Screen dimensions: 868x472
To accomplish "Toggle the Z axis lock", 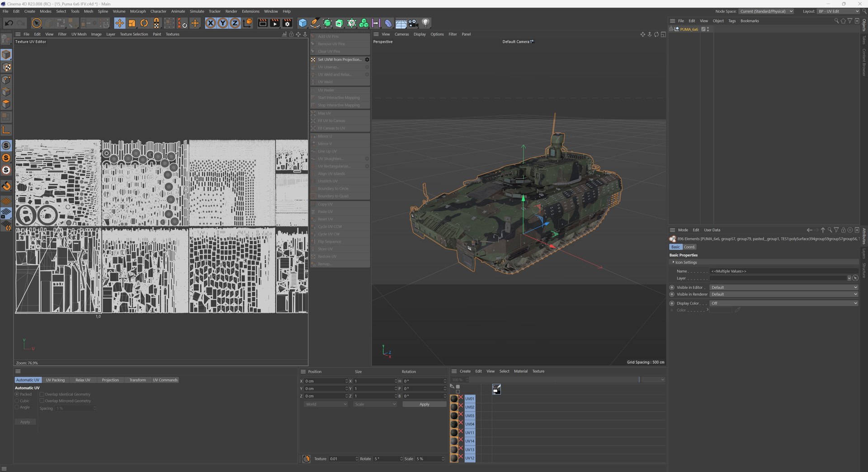I will [235, 23].
